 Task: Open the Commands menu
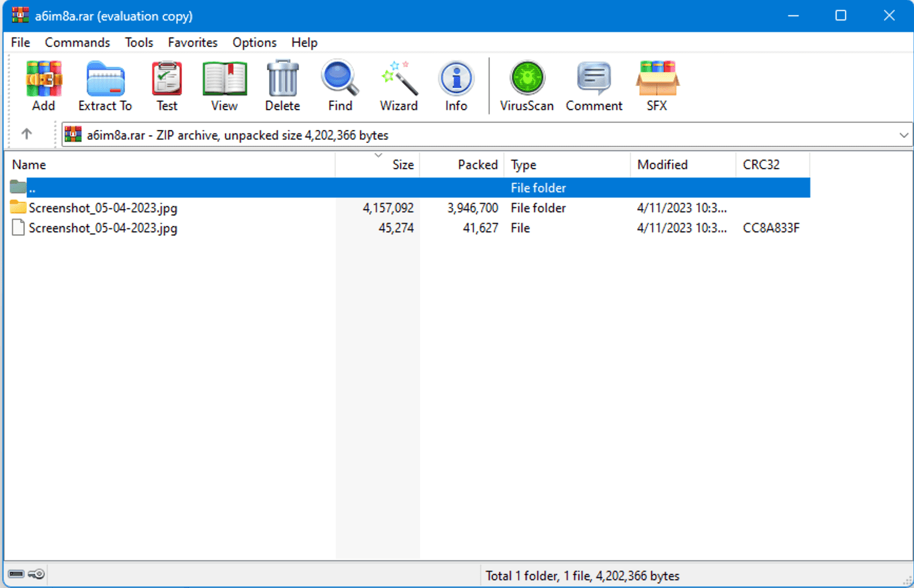pyautogui.click(x=77, y=43)
